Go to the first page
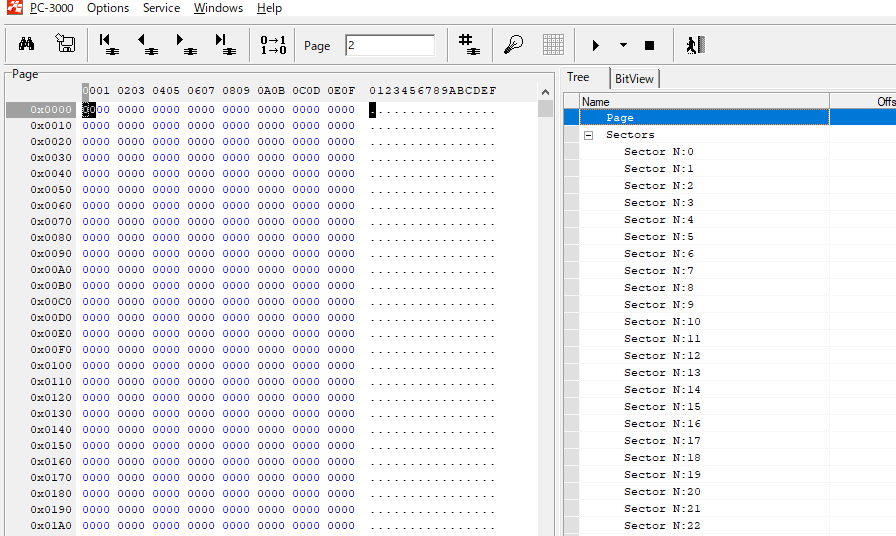The height and width of the screenshot is (536, 896). [108, 45]
